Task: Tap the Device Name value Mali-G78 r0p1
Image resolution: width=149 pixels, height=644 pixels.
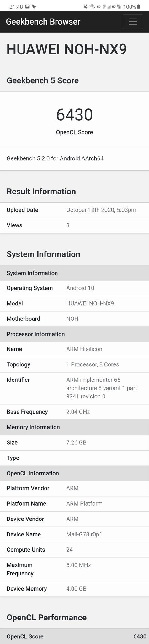Action: click(x=84, y=534)
